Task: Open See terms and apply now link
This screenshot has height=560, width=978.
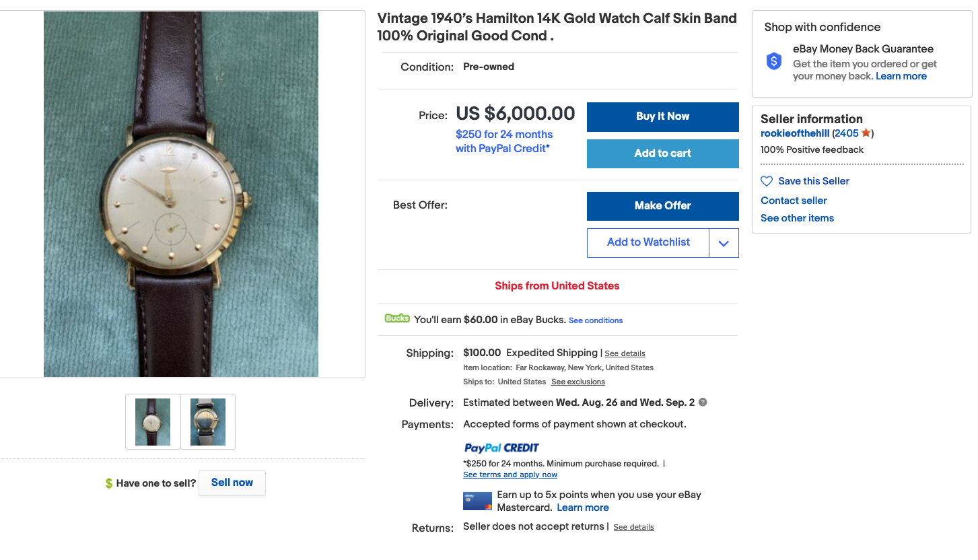Action: click(x=510, y=475)
